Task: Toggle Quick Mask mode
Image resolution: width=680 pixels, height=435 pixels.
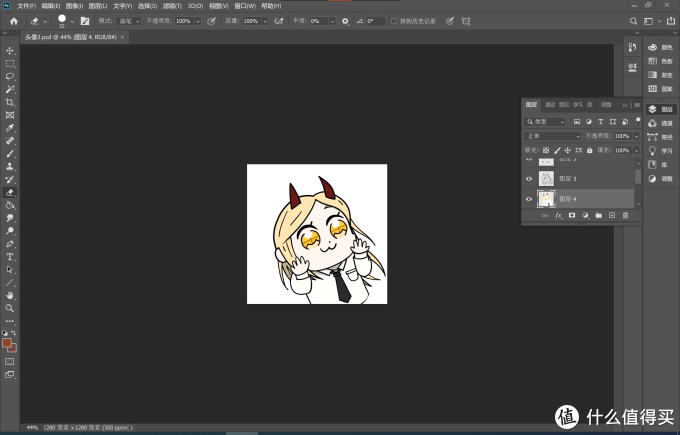Action: coord(10,362)
